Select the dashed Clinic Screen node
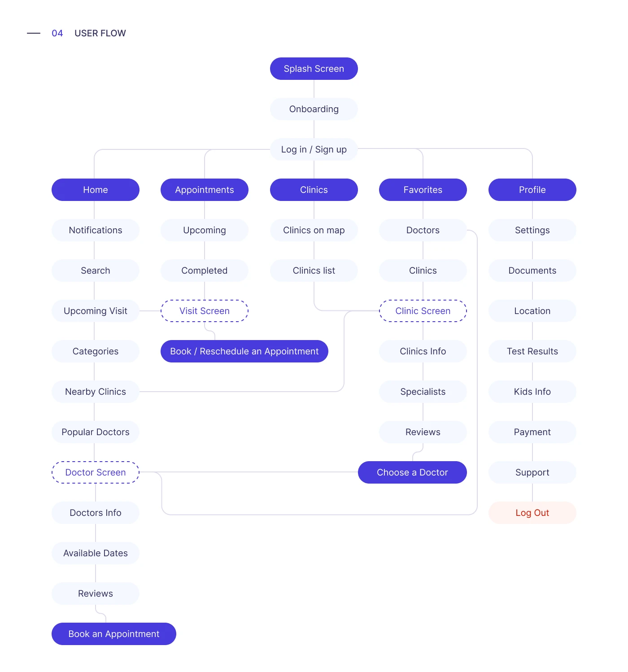Viewport: 628px width, 672px height. pos(423,311)
